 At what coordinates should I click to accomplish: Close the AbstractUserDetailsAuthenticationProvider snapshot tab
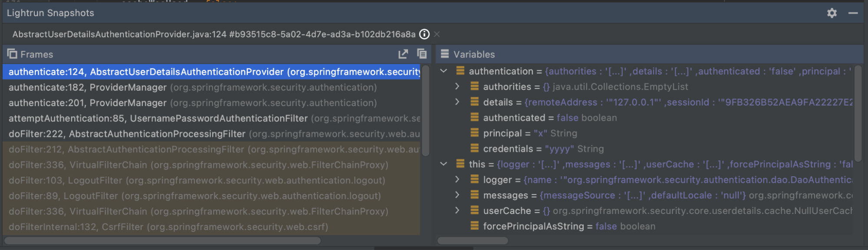(x=437, y=34)
